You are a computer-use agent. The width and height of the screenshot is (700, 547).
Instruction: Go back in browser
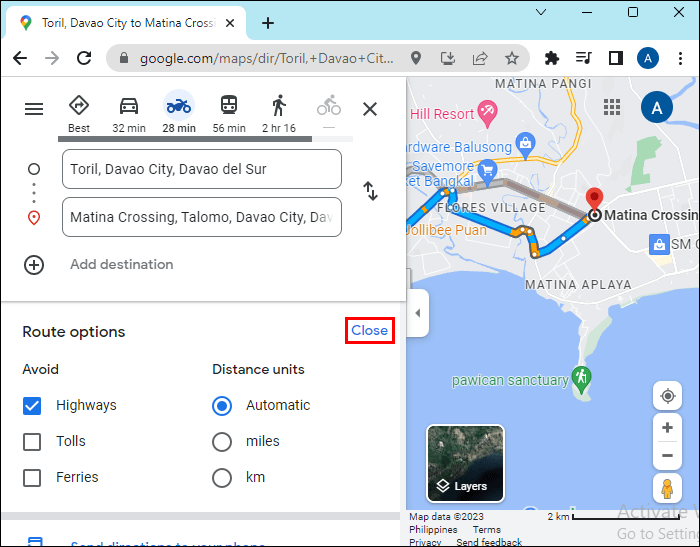click(20, 58)
